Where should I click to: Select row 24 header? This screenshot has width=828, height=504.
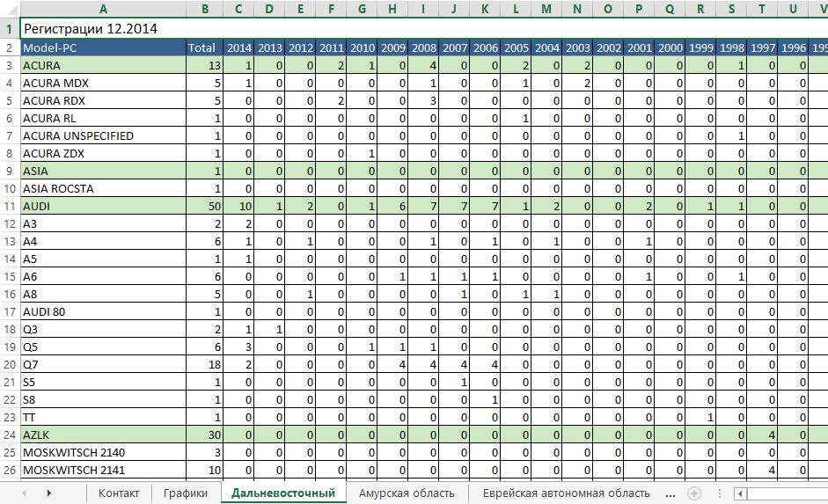(x=10, y=435)
